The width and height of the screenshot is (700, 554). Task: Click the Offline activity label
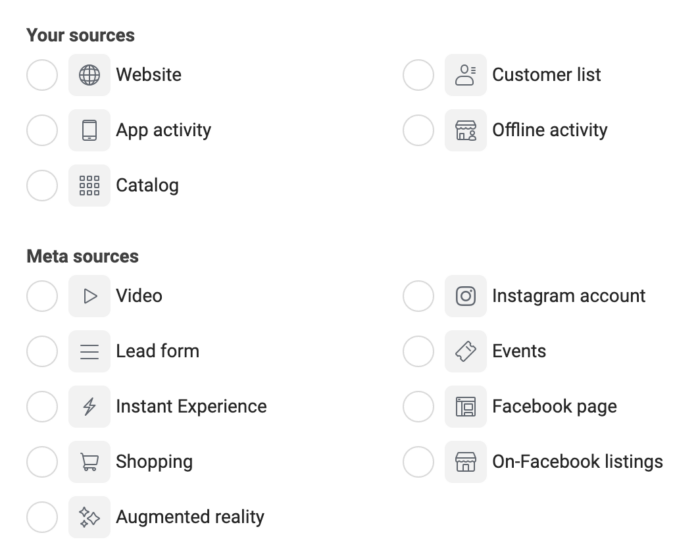549,130
